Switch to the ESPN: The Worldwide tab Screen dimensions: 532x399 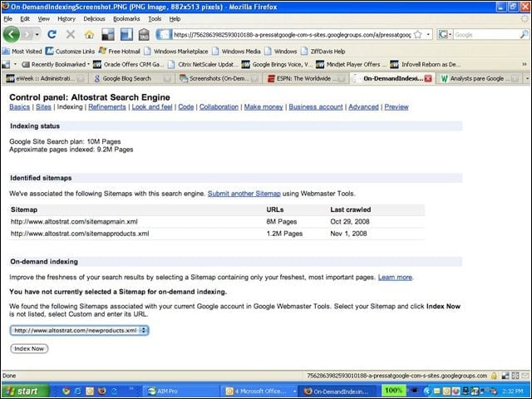307,78
